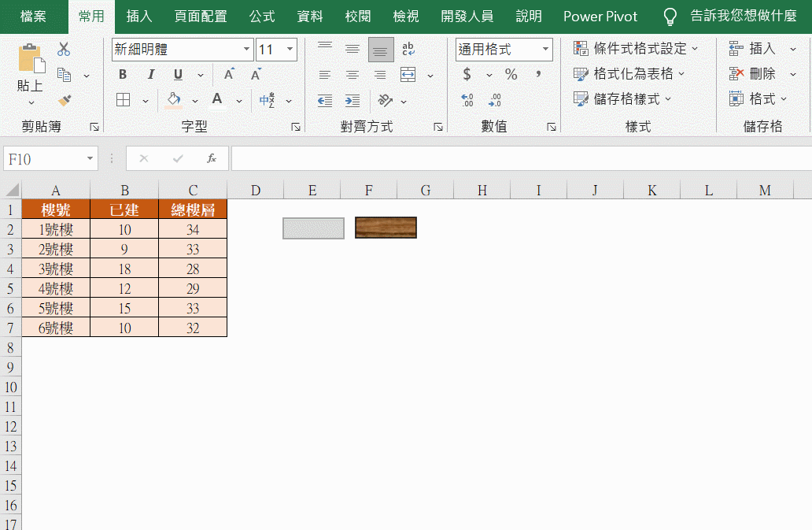Click the formula bar input field
812x530 pixels.
(519, 158)
